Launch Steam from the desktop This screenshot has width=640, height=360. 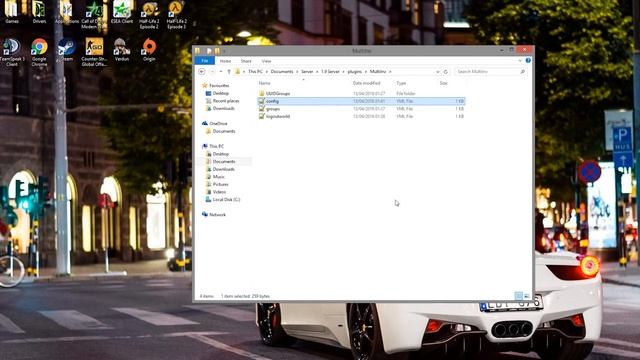click(67, 50)
